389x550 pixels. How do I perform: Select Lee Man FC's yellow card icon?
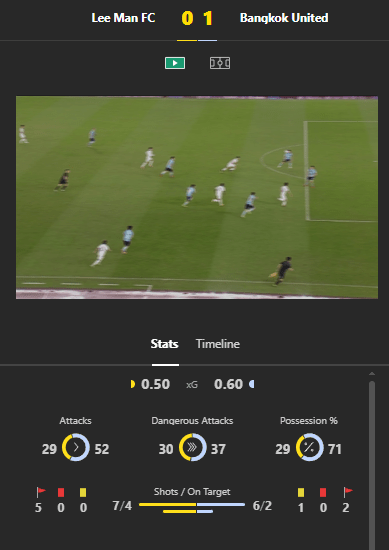click(83, 492)
